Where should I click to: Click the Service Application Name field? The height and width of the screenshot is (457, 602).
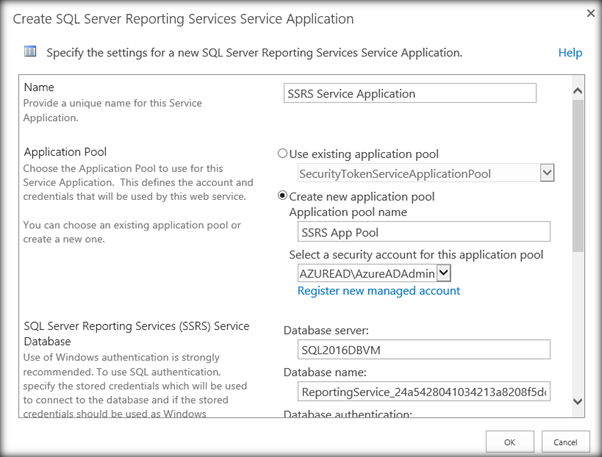point(410,93)
